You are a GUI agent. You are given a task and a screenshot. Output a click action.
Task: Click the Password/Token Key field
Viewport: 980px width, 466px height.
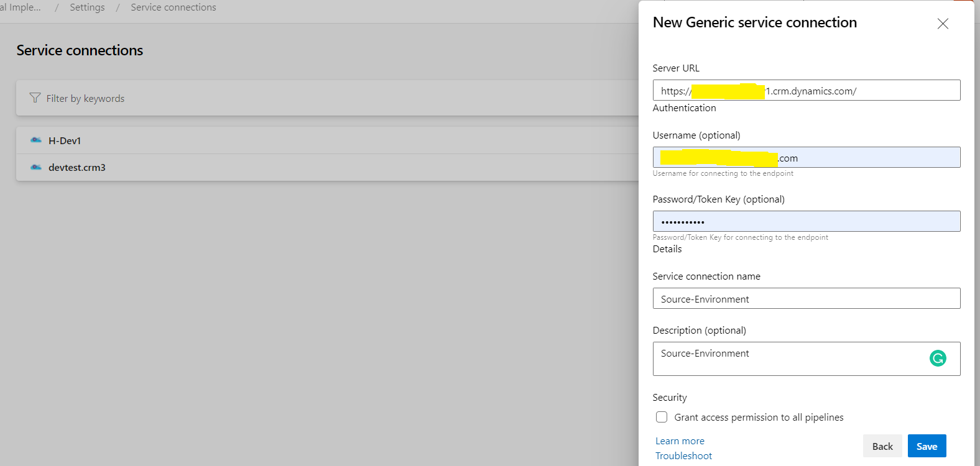(806, 222)
